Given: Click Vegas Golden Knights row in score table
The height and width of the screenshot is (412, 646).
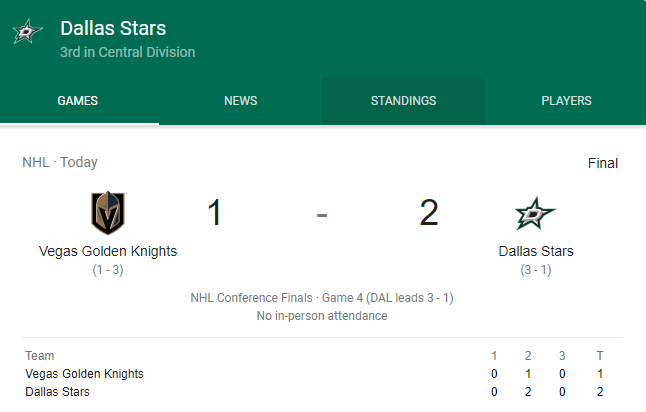Looking at the screenshot, I should 85,374.
